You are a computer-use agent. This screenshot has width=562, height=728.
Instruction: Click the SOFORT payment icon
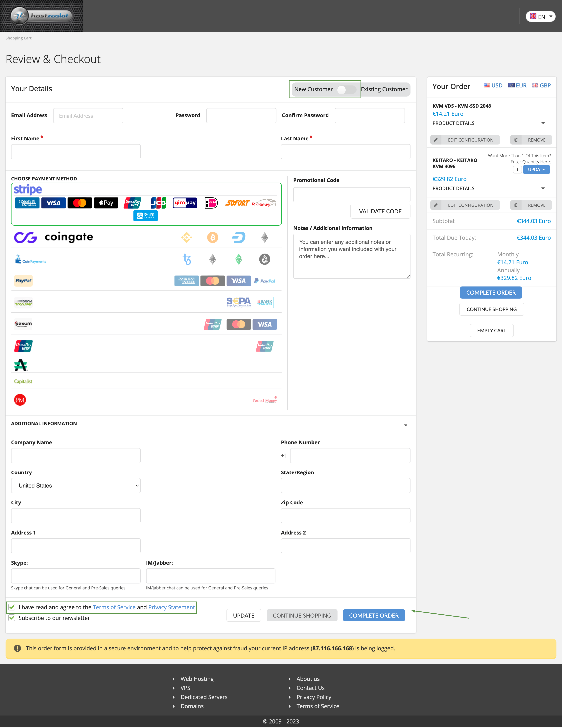point(237,203)
